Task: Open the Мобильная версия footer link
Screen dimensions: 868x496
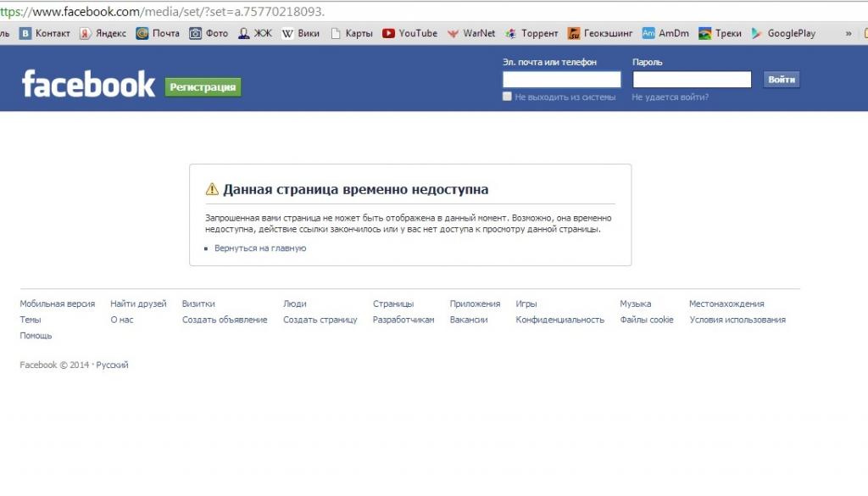Action: (58, 304)
